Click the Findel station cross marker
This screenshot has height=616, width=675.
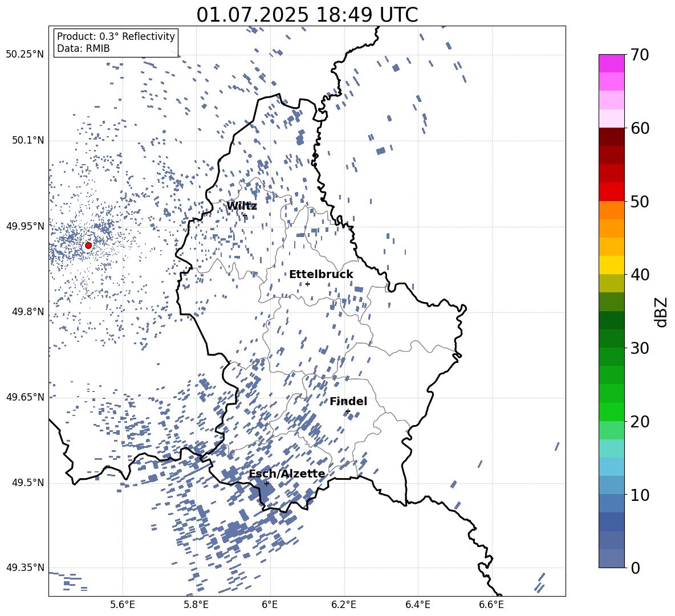tap(348, 411)
